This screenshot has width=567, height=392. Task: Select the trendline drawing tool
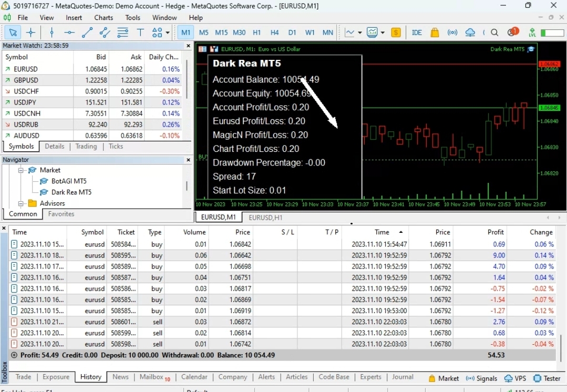pos(87,33)
